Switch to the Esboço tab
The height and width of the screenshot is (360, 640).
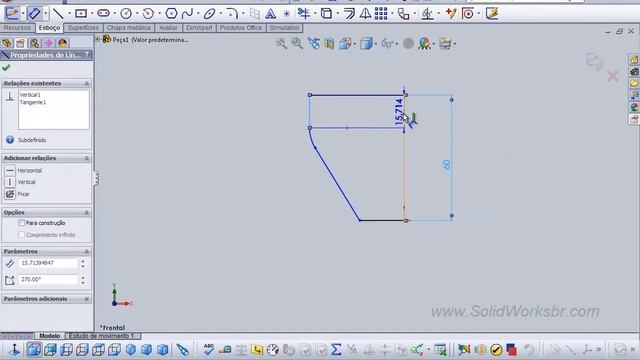49,28
